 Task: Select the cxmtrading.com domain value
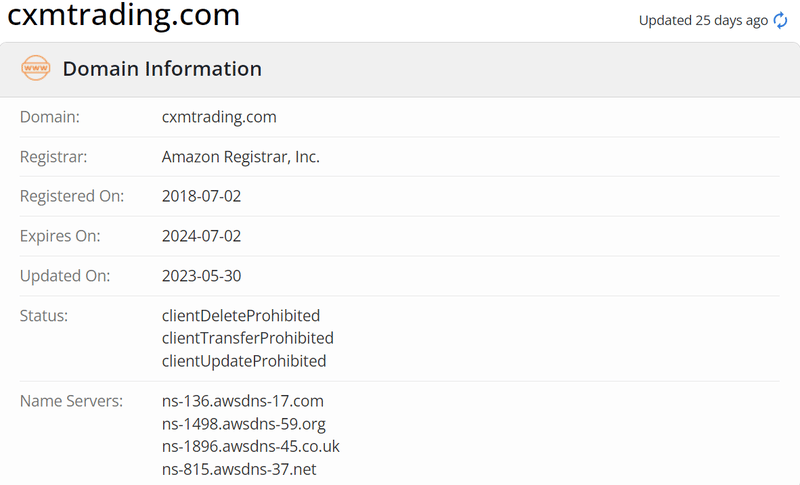pos(219,117)
